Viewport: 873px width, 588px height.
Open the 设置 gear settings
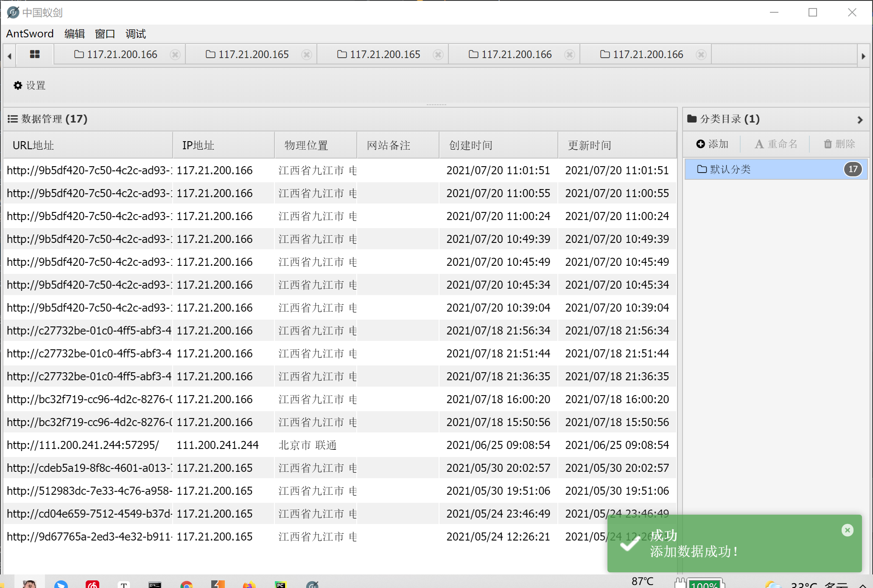point(29,86)
